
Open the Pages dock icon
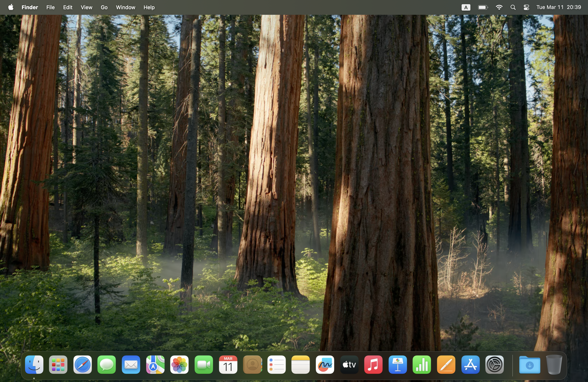pos(446,364)
